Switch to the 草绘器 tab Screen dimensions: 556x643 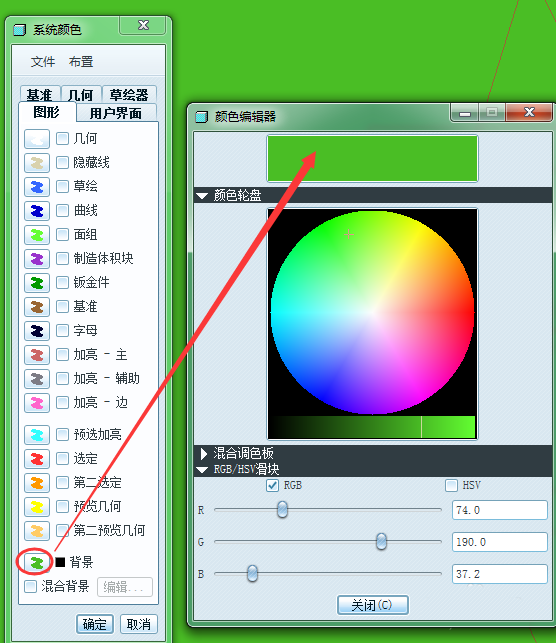pos(129,94)
